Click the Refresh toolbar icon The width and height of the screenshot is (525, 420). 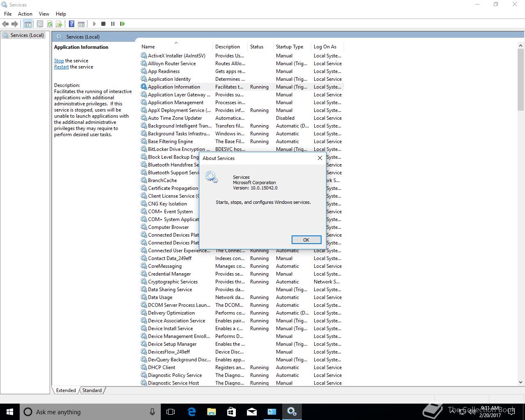(50, 24)
